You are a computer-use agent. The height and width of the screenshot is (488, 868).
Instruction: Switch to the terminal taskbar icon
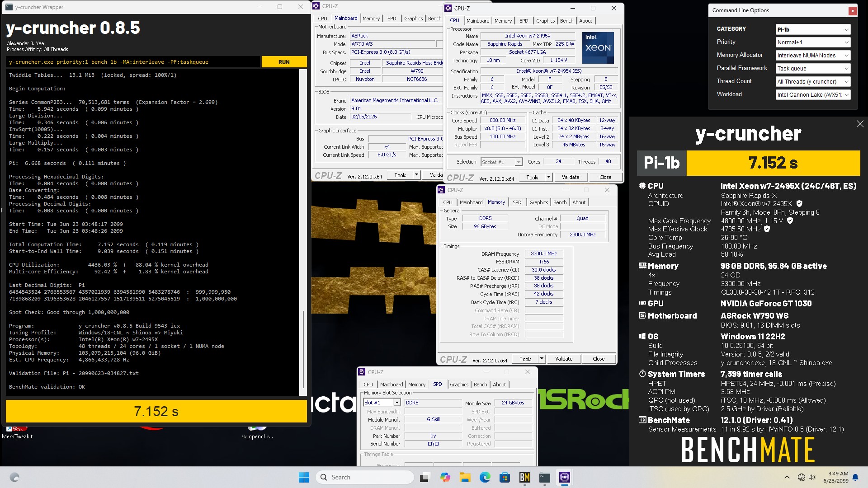544,477
